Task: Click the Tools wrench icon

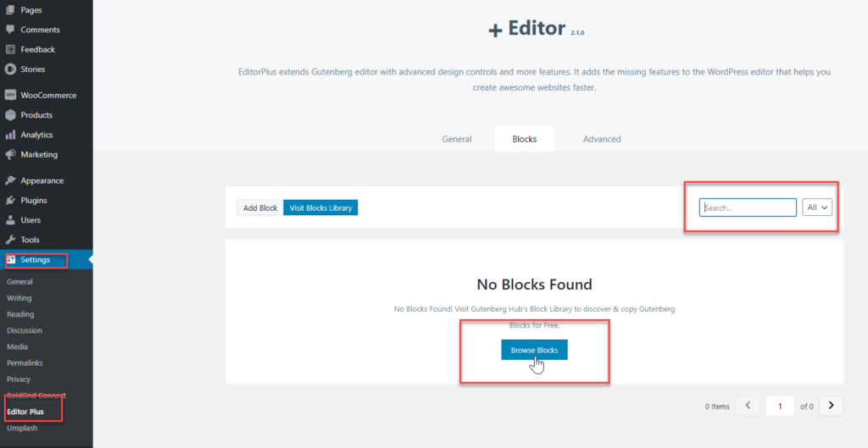Action: tap(10, 240)
